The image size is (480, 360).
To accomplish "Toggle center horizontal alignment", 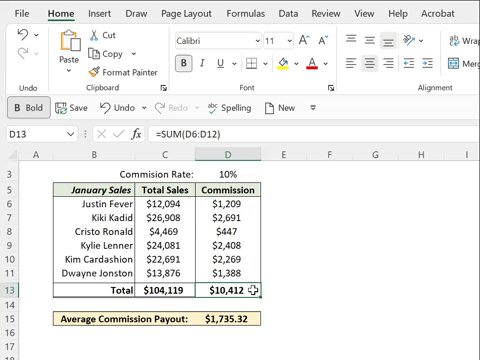I will [369, 63].
